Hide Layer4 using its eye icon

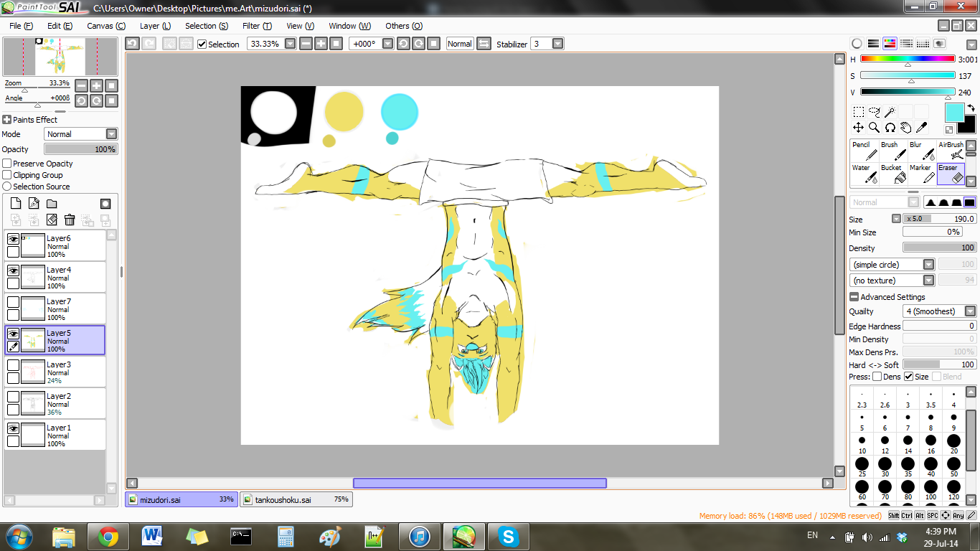pyautogui.click(x=13, y=270)
